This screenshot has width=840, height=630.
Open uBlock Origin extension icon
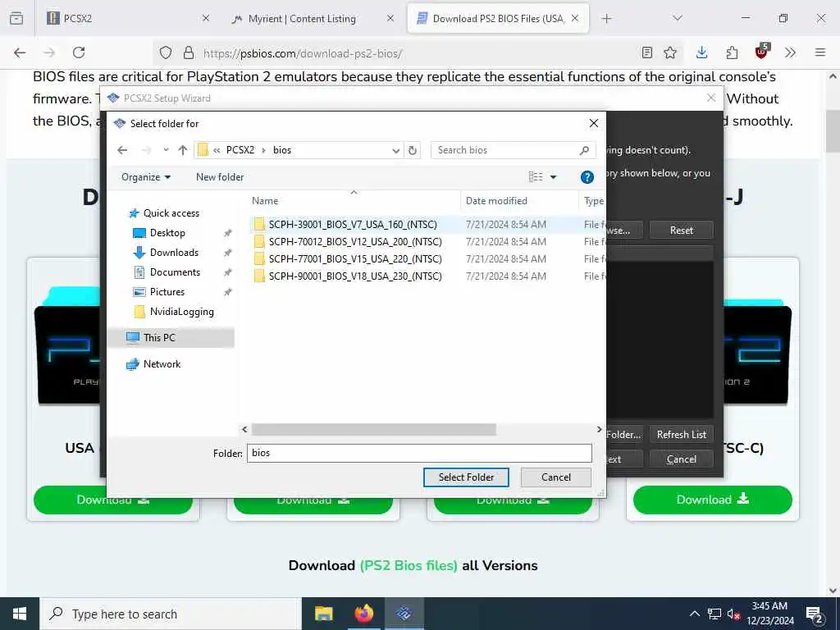[x=762, y=52]
